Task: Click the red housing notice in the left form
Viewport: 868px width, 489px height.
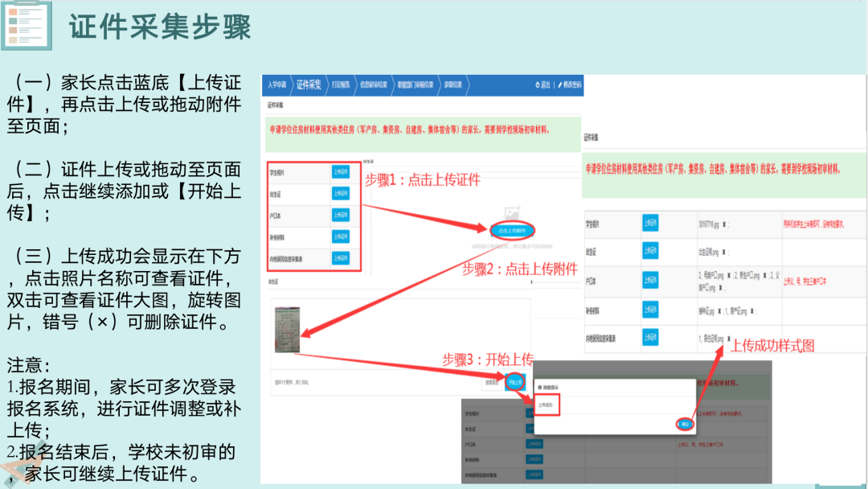Action: 410,129
